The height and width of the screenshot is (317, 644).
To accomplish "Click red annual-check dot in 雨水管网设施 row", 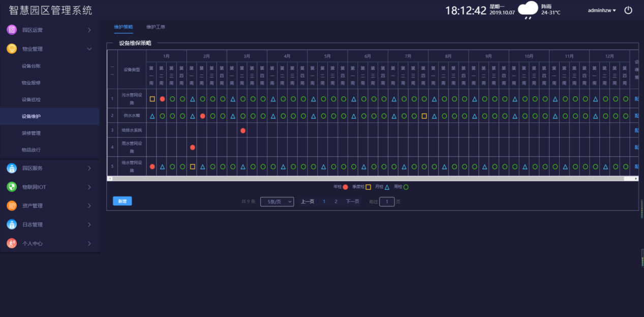I will pos(193,147).
